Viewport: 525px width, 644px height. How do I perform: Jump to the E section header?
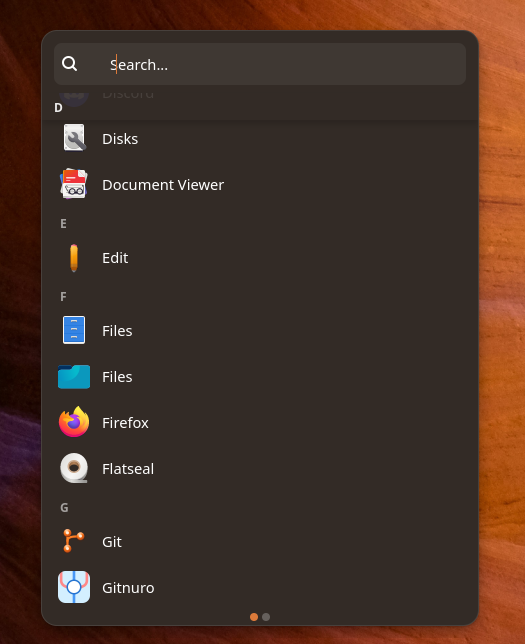[63, 223]
